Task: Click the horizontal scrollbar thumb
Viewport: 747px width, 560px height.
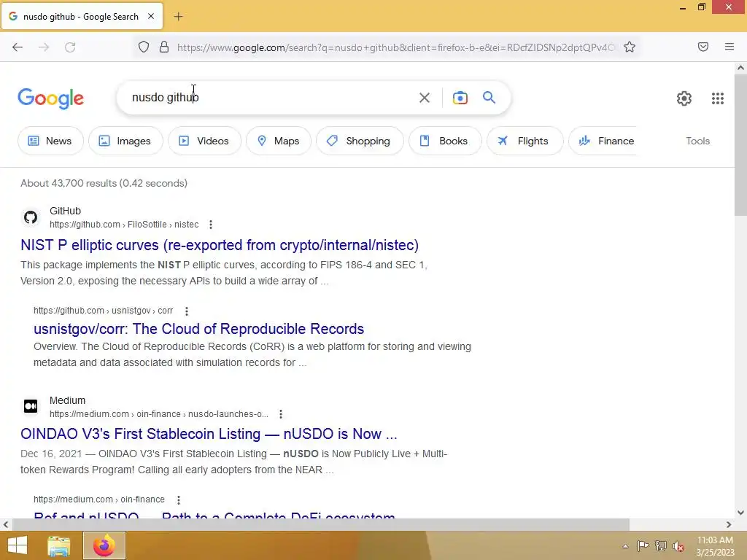Action: pyautogui.click(x=321, y=524)
